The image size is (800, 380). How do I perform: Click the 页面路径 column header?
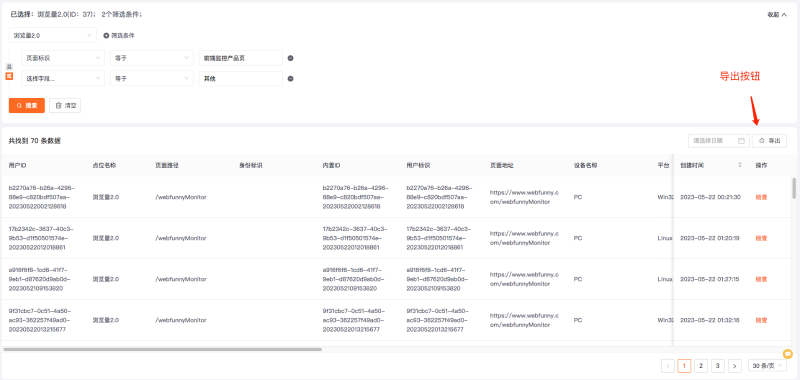167,165
